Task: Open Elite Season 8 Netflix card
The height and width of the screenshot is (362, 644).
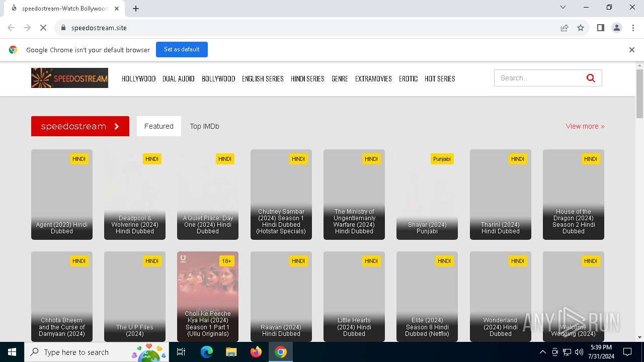Action: pos(427,297)
